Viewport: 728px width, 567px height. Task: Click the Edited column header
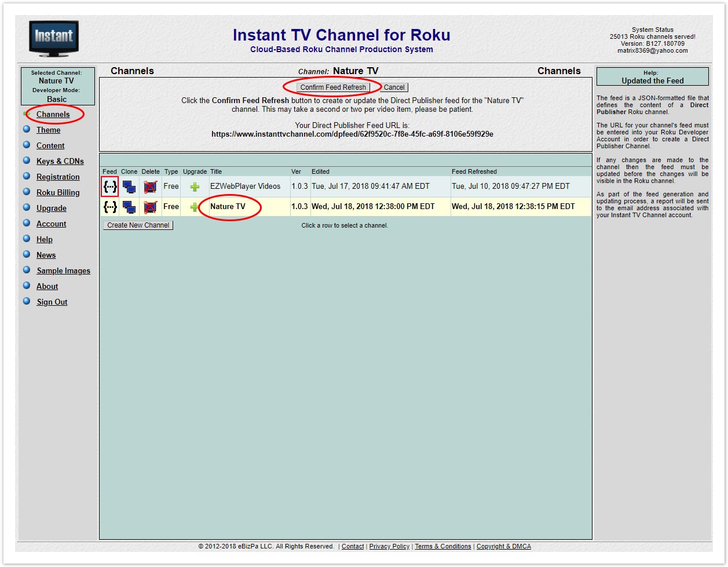(320, 171)
